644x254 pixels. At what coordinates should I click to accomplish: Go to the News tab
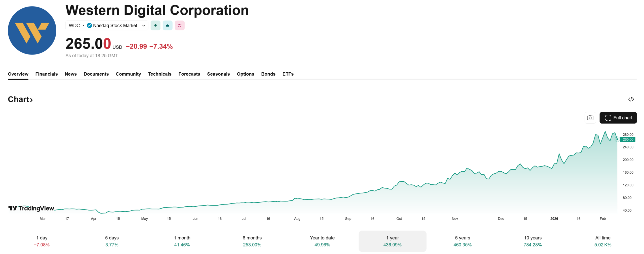(71, 74)
